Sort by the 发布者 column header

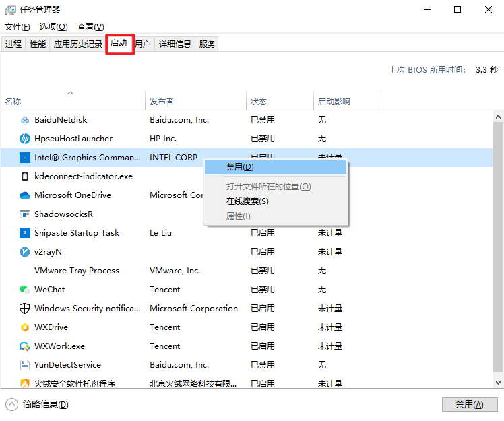(196, 102)
